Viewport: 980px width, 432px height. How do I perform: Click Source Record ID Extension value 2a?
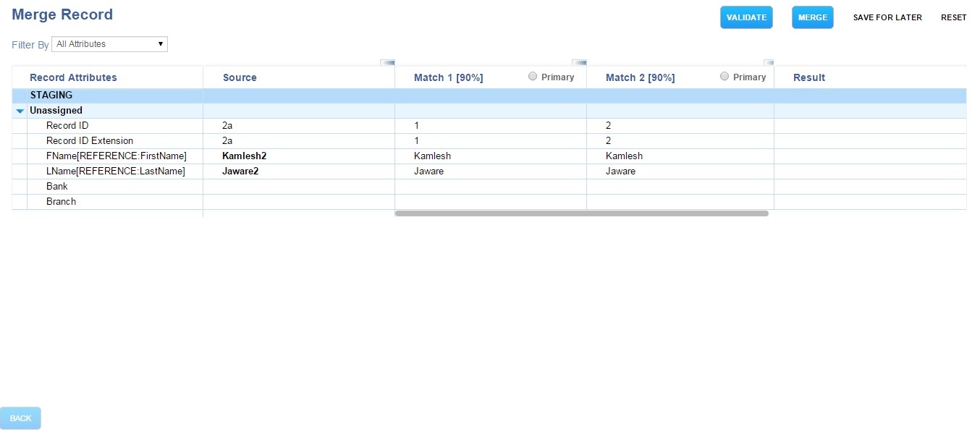[x=227, y=141]
